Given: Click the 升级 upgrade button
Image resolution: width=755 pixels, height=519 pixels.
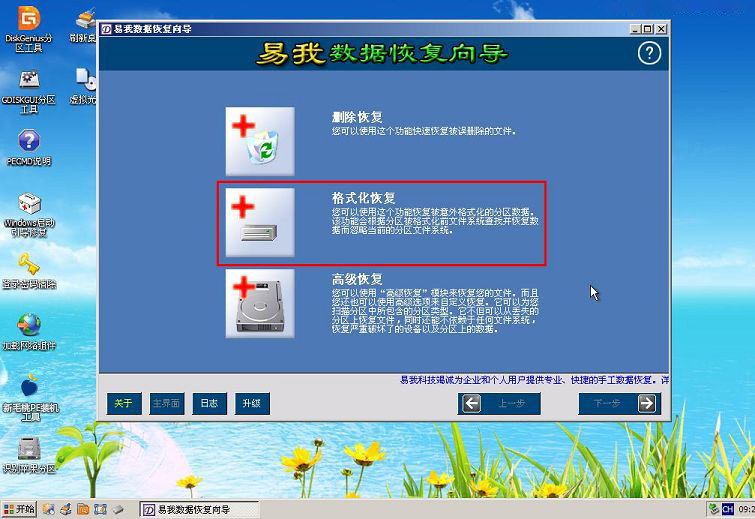Looking at the screenshot, I should coord(252,403).
